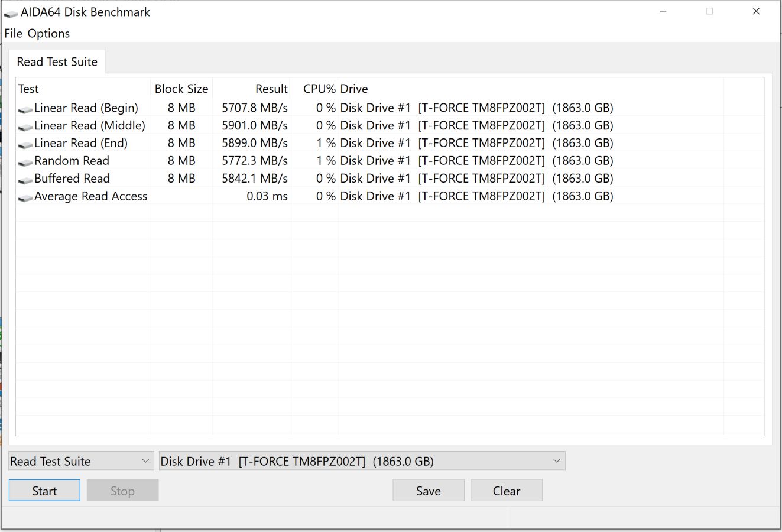Select the Linear Read (Middle) row label
The height and width of the screenshot is (532, 782).
[90, 125]
